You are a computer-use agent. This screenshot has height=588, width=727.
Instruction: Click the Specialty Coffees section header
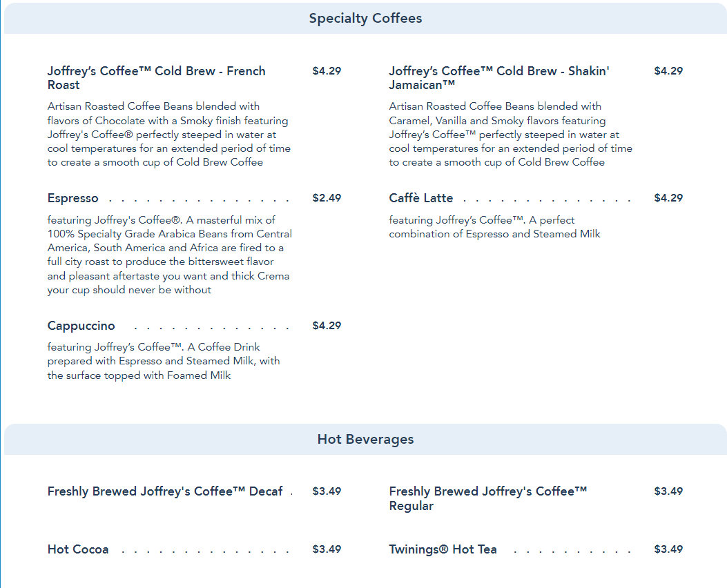click(x=365, y=19)
